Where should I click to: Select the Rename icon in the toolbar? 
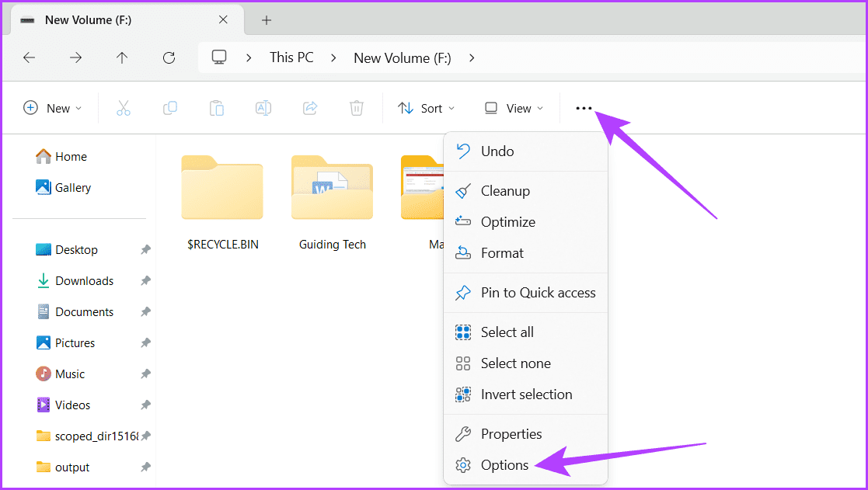[263, 108]
